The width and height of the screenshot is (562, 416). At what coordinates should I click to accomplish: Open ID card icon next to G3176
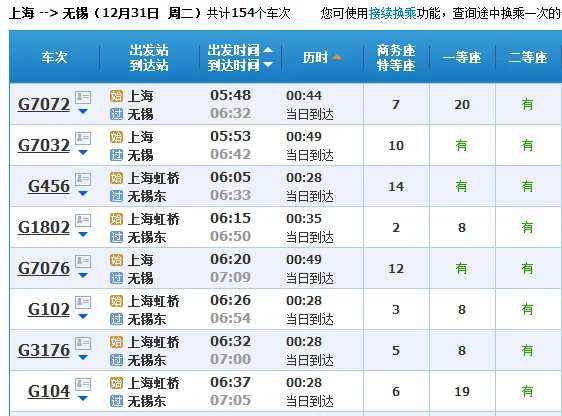pos(83,343)
